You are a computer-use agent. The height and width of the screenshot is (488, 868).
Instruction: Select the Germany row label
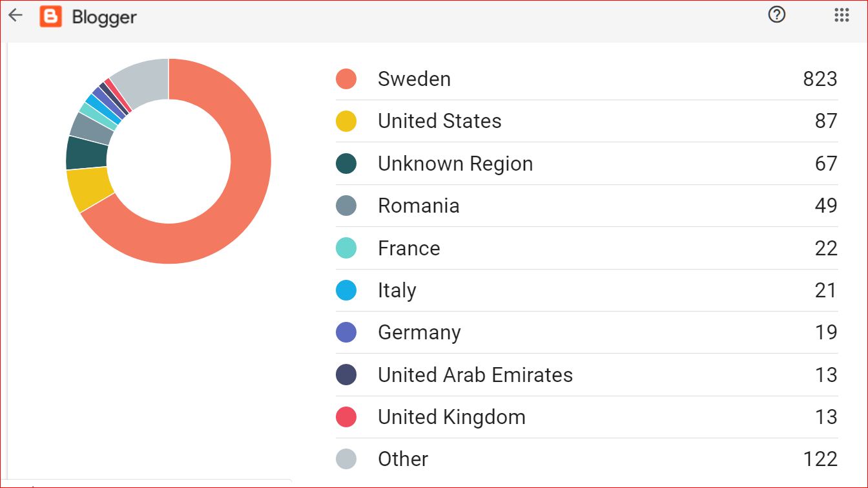[419, 333]
